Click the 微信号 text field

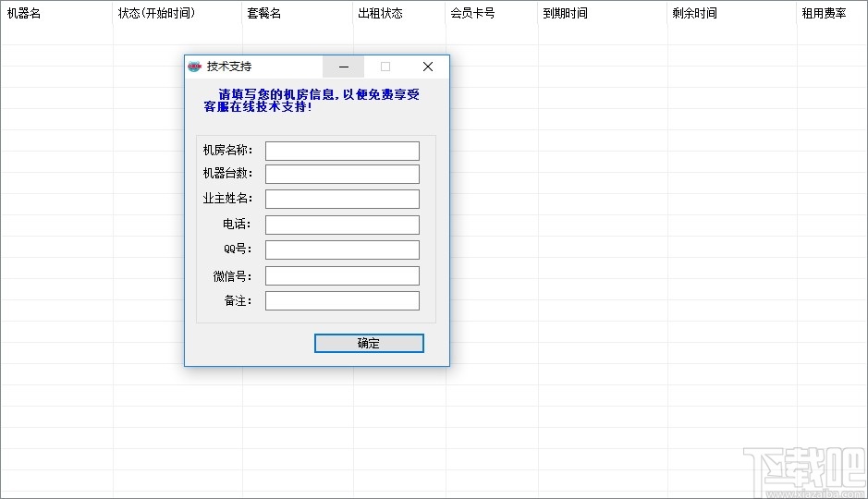[x=342, y=275]
